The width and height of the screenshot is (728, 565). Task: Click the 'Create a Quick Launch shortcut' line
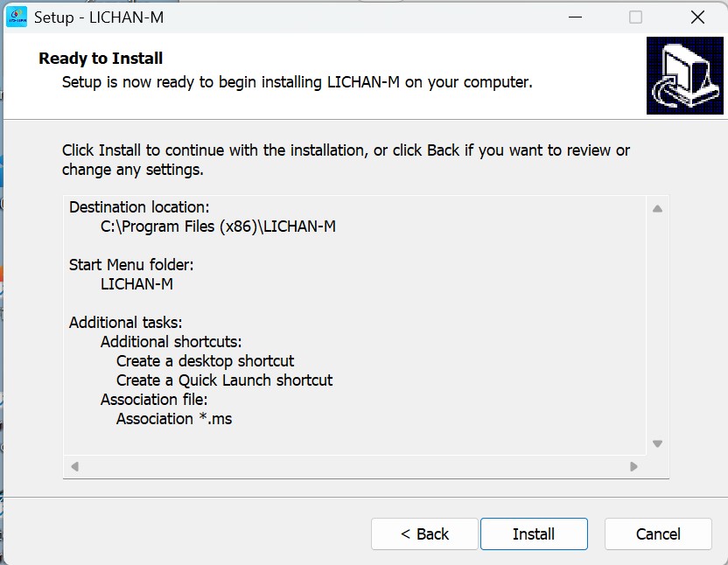224,380
